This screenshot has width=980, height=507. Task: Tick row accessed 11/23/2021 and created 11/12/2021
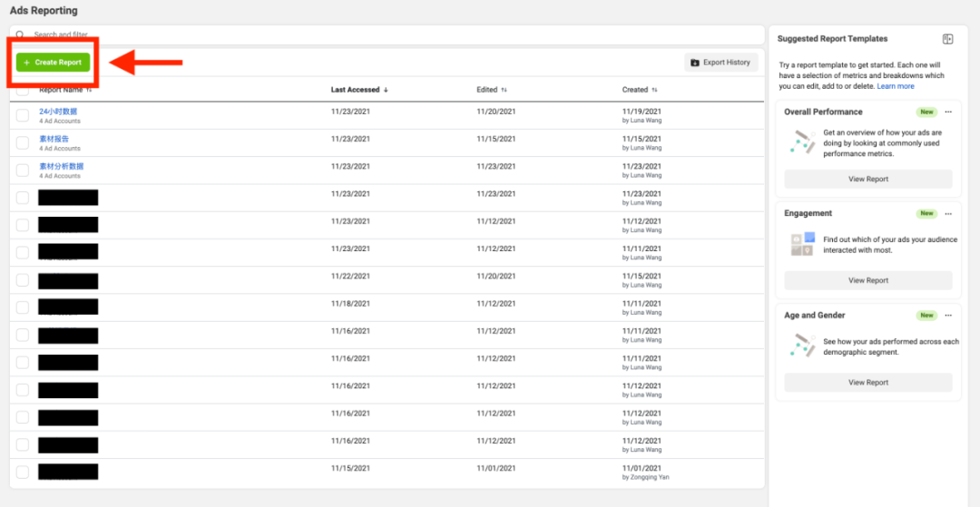[x=23, y=226]
